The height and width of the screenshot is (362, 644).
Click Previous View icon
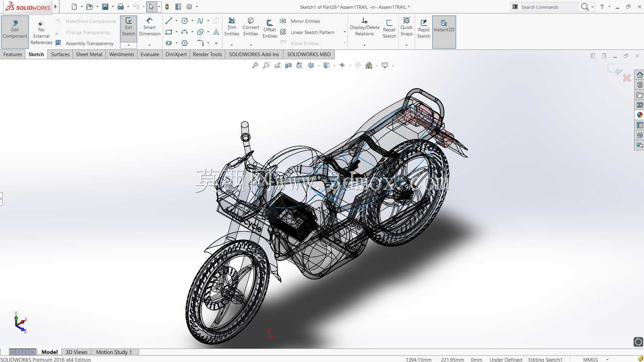pos(277,65)
